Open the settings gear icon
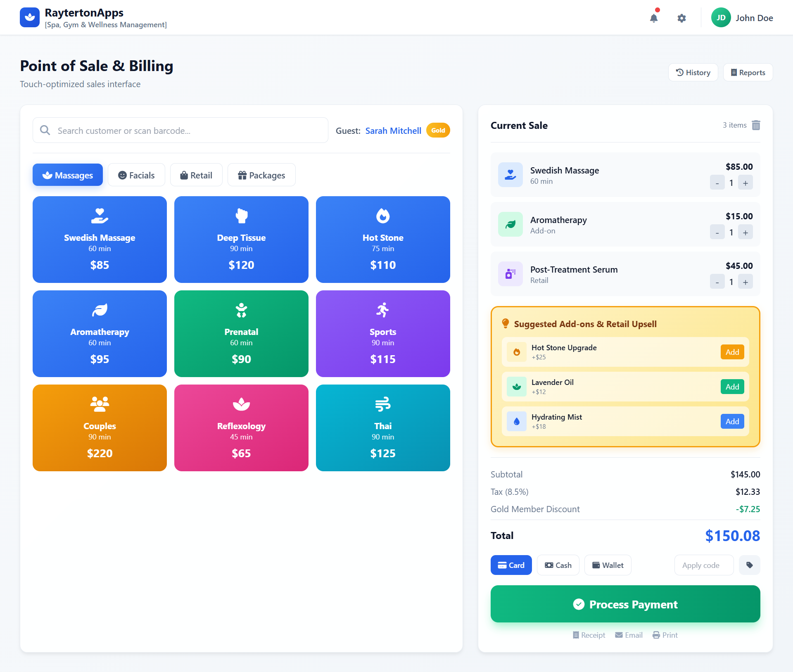The height and width of the screenshot is (672, 793). point(682,18)
